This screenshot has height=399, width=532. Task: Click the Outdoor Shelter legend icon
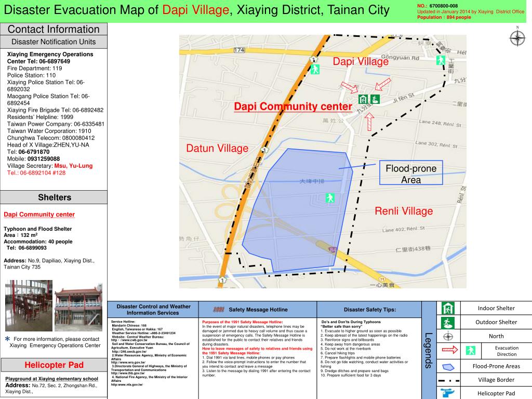click(448, 322)
